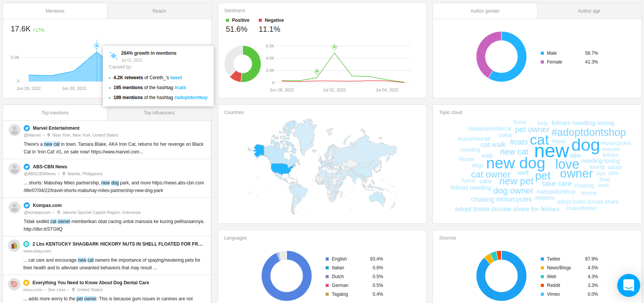Open the #adoptdontbuy hashtag link

(x=191, y=98)
